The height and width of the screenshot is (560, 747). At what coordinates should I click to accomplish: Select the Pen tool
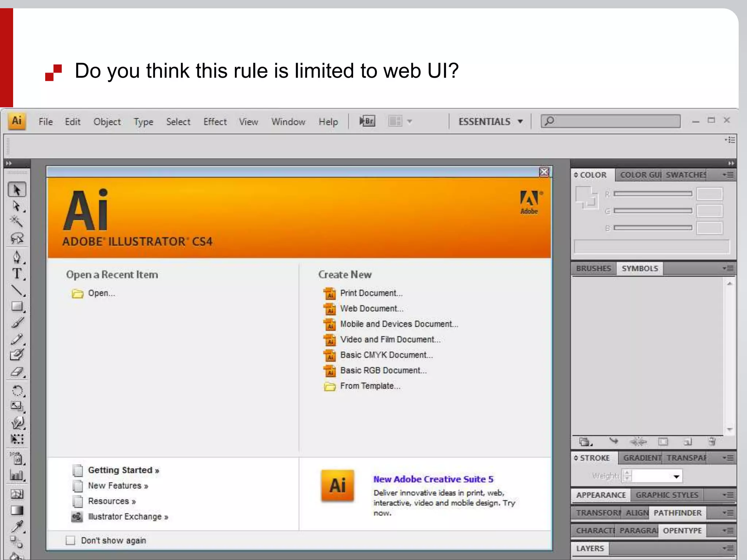pos(17,257)
